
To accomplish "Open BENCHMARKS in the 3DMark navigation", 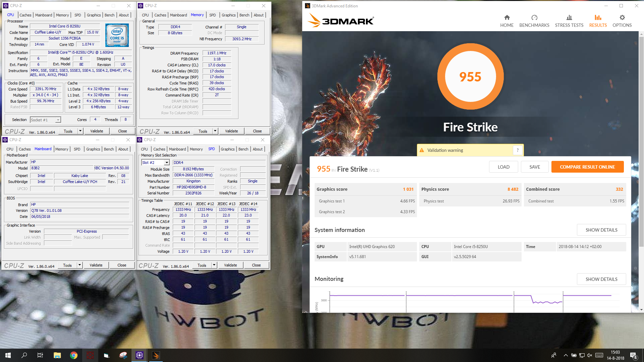I will (534, 21).
